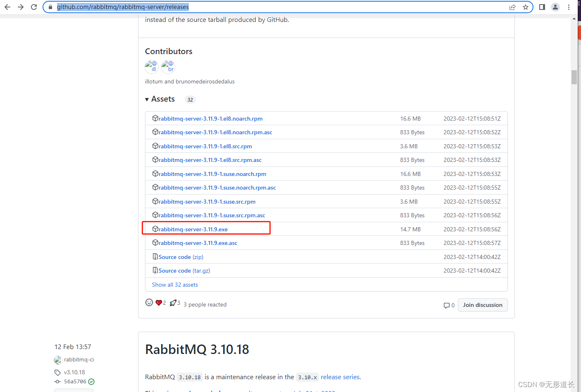
Task: Show all 32 assets
Action: [x=175, y=285]
